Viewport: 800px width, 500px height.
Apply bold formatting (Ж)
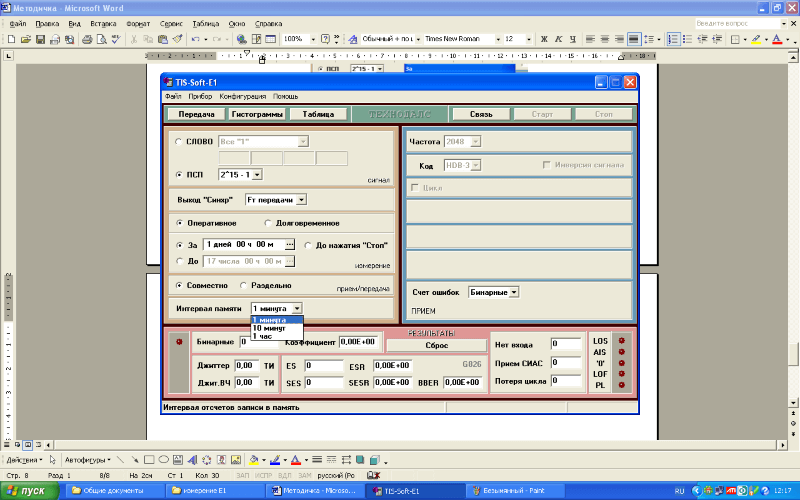click(544, 39)
